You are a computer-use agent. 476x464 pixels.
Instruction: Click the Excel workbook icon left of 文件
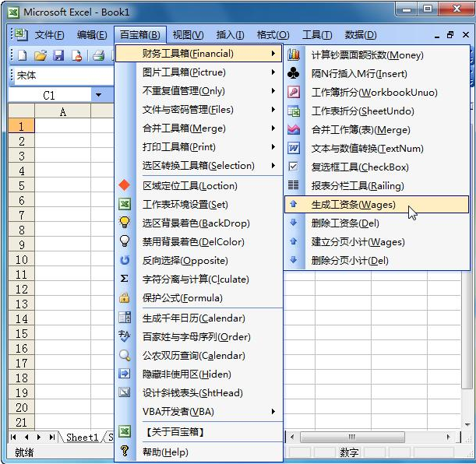(20, 34)
